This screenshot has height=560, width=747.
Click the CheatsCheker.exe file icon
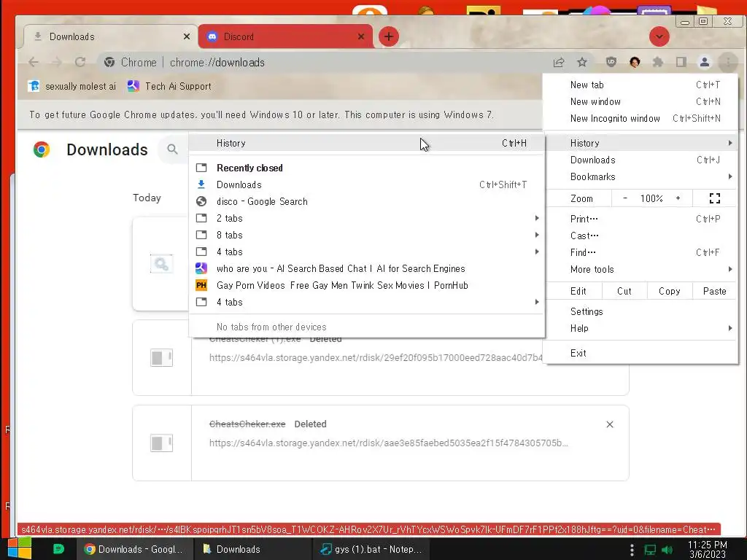[x=161, y=443]
